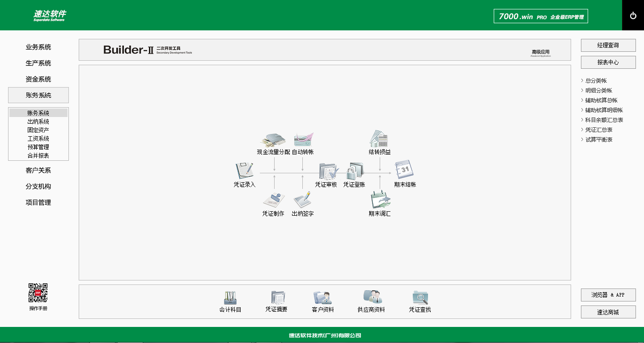The width and height of the screenshot is (644, 343).
Task: Switch to 业务系统 in the sidebar
Action: [x=38, y=47]
